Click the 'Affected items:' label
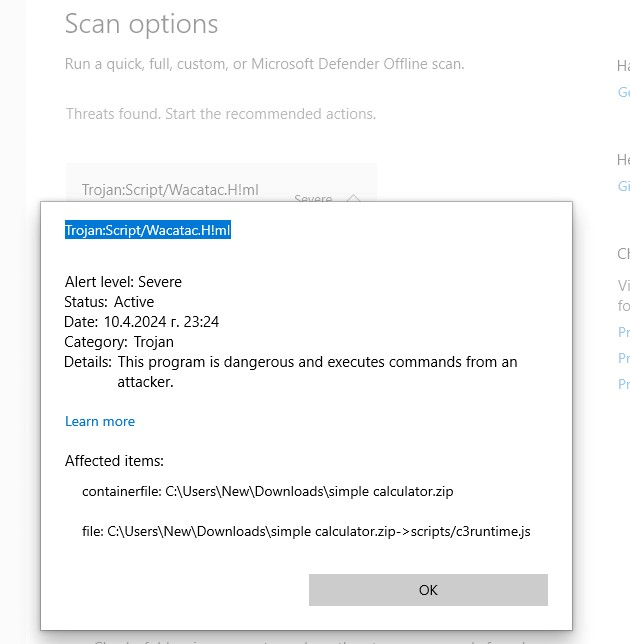The image size is (630, 644). pyautogui.click(x=114, y=461)
